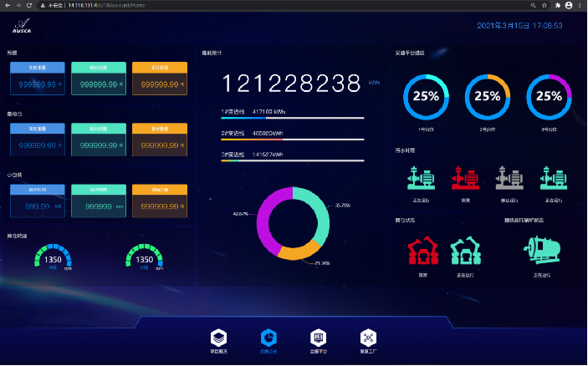Click the 3# line progress bar showing 141527kWh
This screenshot has height=366, width=588.
tap(293, 160)
